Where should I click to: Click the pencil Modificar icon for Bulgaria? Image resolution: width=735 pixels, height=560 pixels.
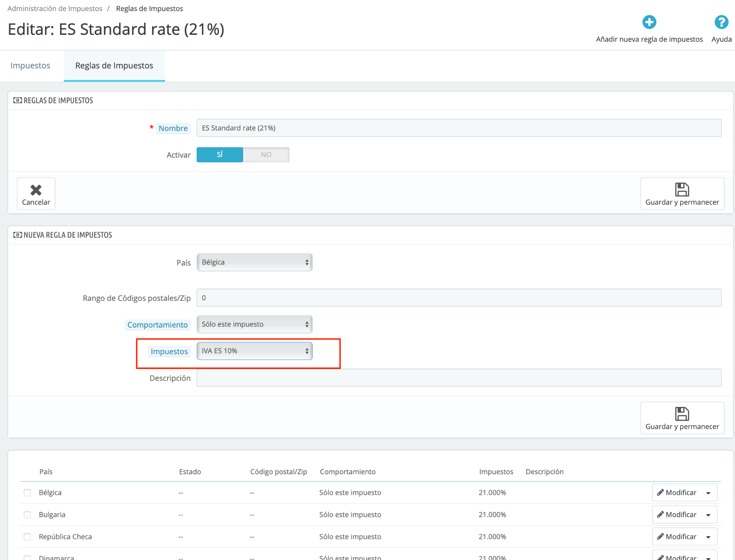coord(660,514)
